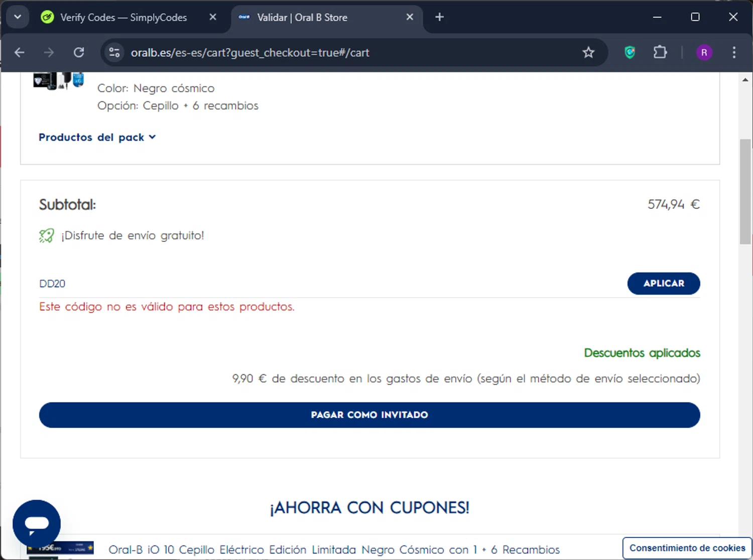Select the Validar | Oral B Store tab
This screenshot has width=753, height=560.
(302, 18)
